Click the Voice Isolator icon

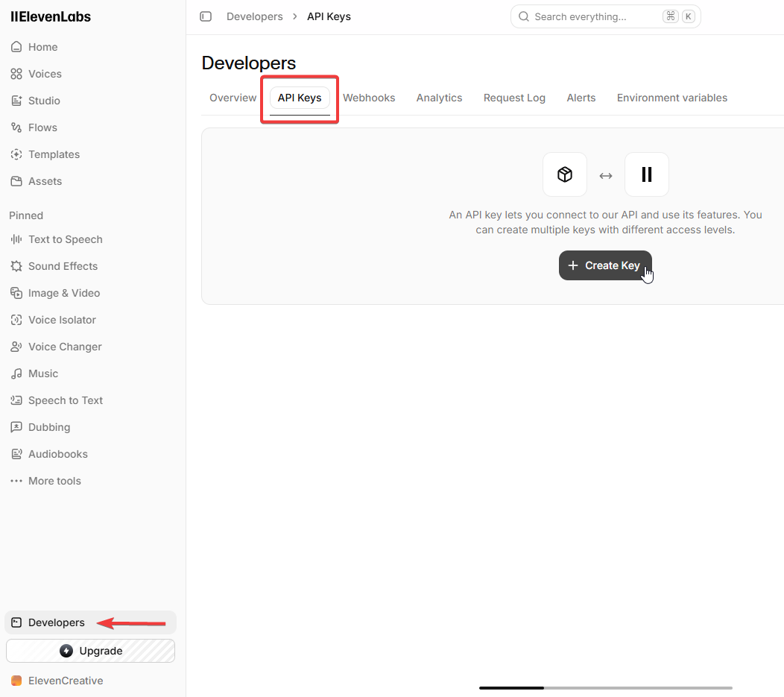coord(16,320)
